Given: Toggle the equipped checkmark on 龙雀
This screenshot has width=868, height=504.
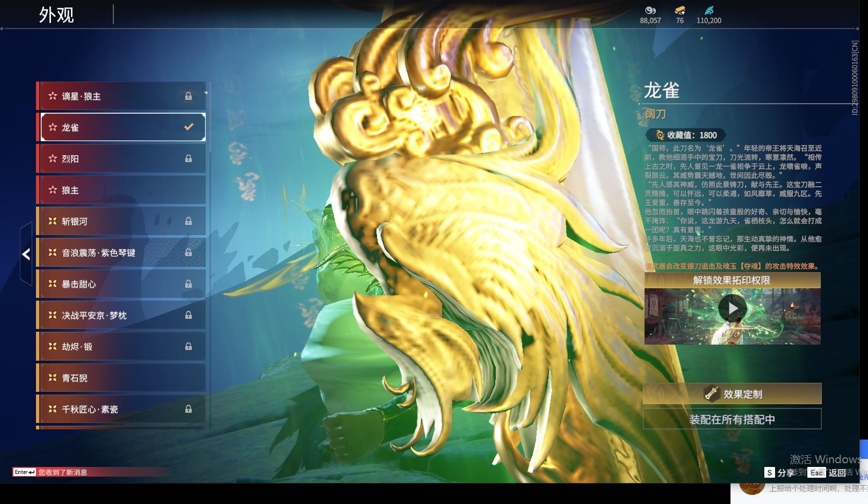Looking at the screenshot, I should (189, 127).
